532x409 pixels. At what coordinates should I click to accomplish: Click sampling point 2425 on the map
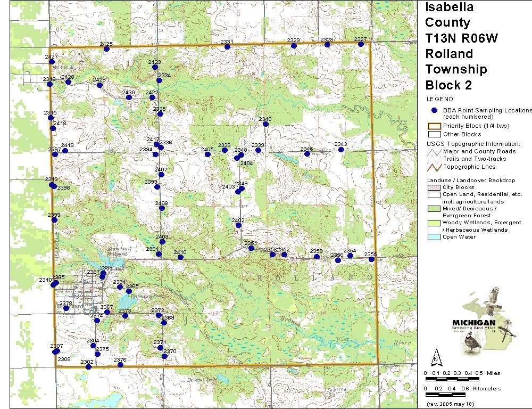[106, 49]
